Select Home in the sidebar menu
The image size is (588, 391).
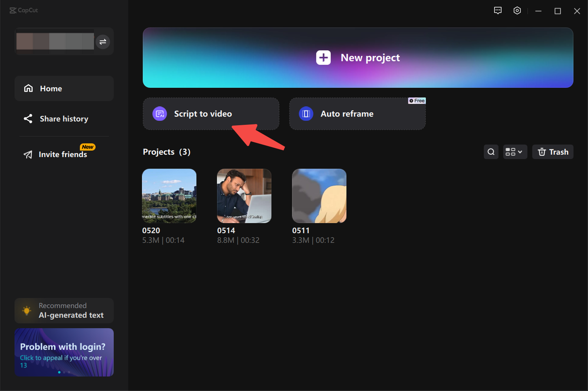[51, 88]
